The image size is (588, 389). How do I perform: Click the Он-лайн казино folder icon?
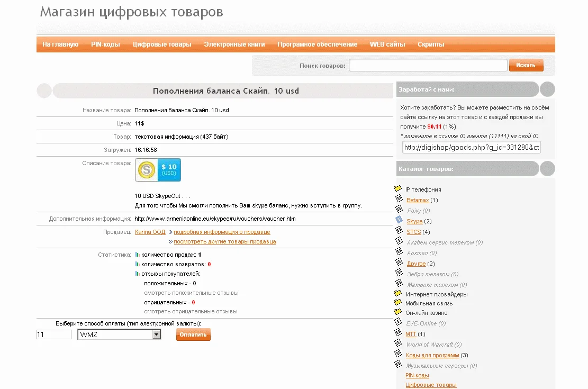(398, 311)
